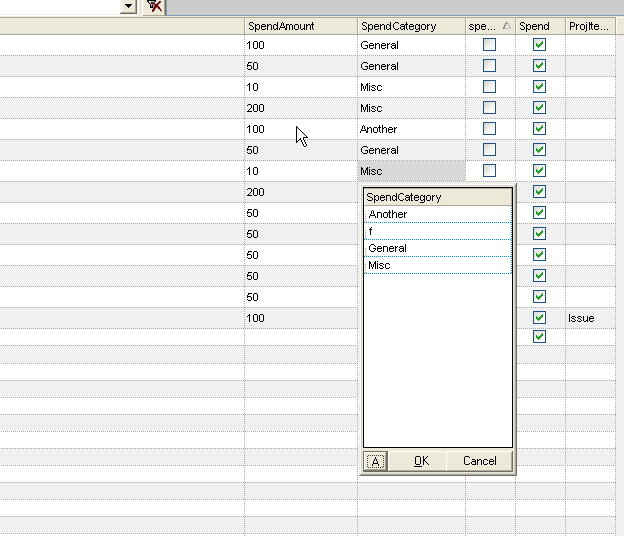The image size is (624, 536).
Task: Click the Issue cell in the ProjIte column
Action: [x=590, y=318]
